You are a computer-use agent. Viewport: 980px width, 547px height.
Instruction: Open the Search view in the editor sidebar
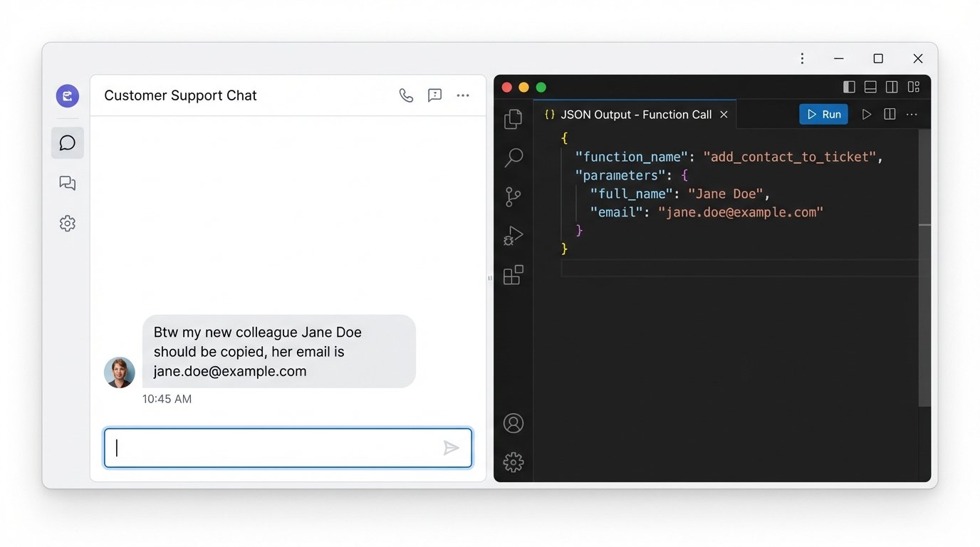click(x=513, y=157)
